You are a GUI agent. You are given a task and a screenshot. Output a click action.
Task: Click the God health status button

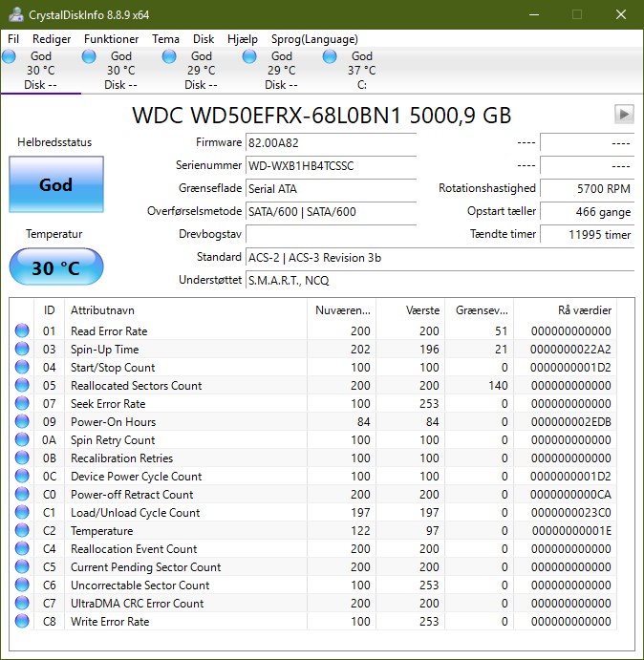(56, 184)
